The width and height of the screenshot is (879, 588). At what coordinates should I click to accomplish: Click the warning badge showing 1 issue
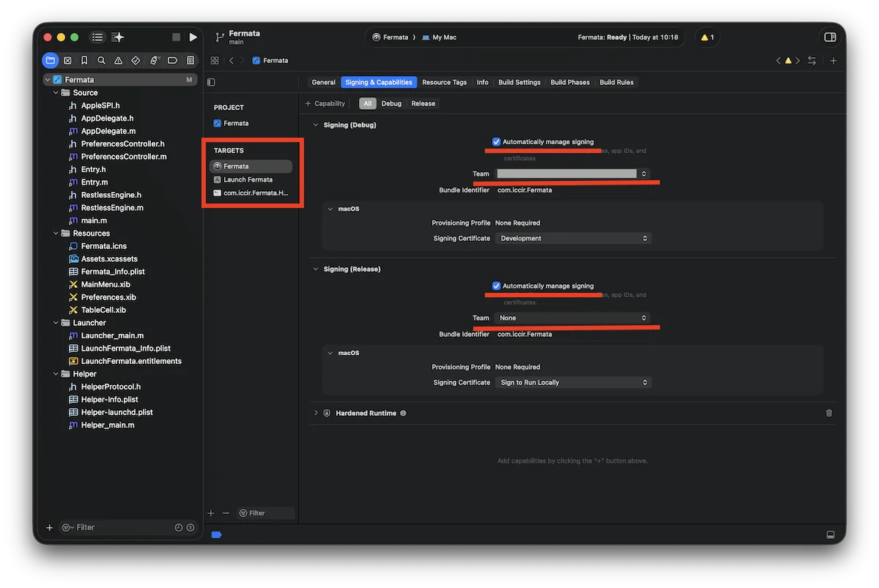click(707, 37)
